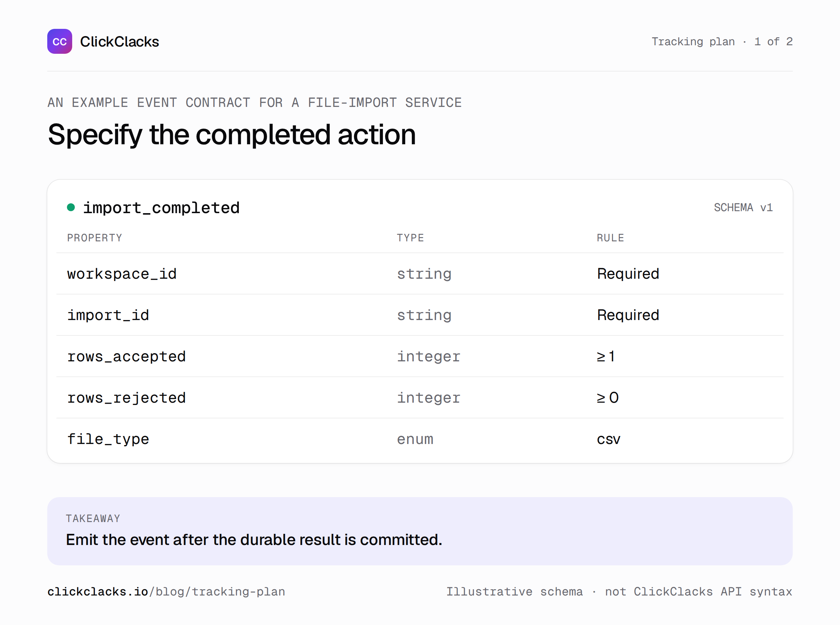Click the purple CC logo icon

tap(59, 41)
